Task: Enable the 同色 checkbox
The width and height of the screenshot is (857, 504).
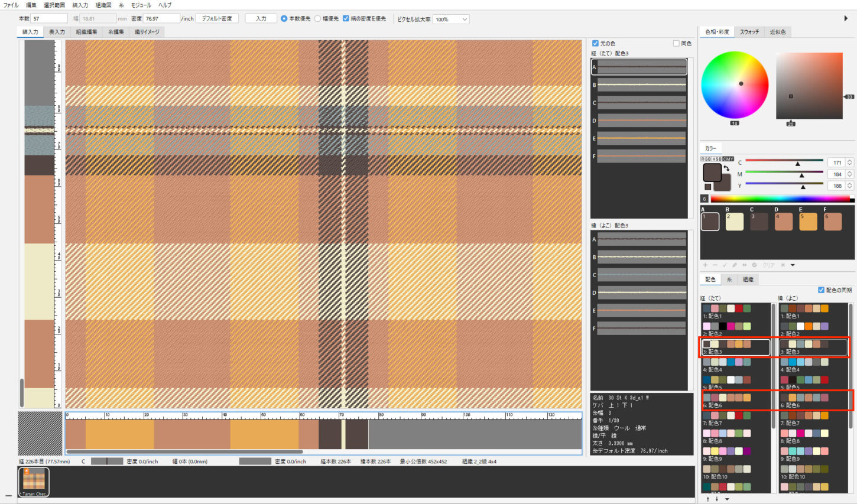Action: (x=676, y=43)
